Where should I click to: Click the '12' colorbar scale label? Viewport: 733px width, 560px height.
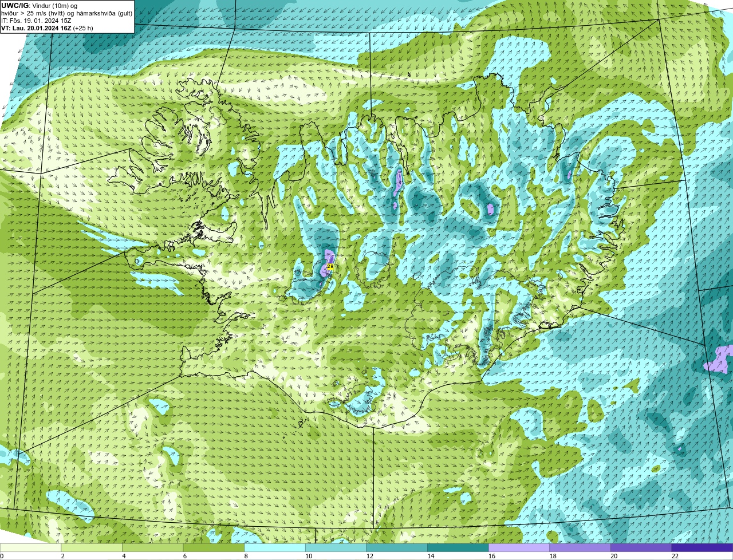point(370,556)
